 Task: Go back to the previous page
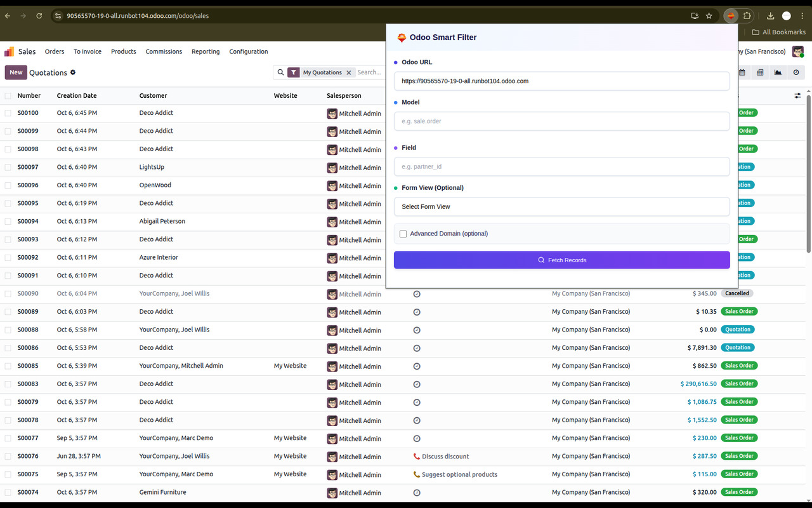[x=8, y=16]
